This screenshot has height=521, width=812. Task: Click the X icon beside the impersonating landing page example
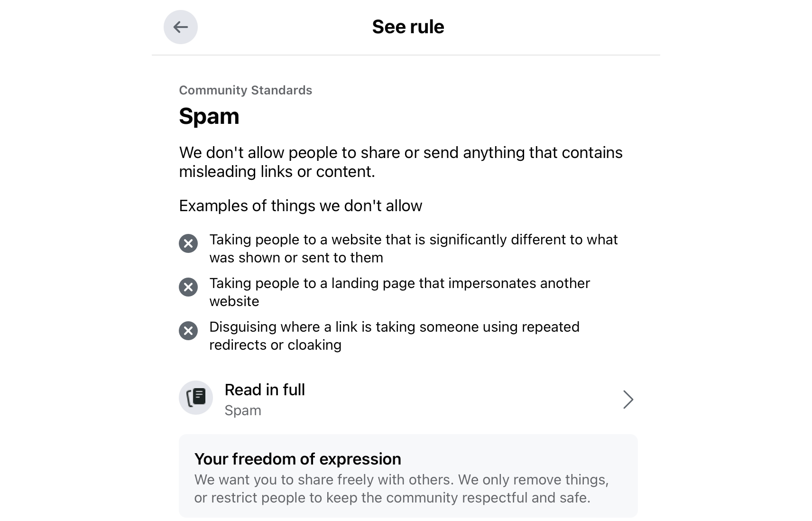pyautogui.click(x=188, y=287)
